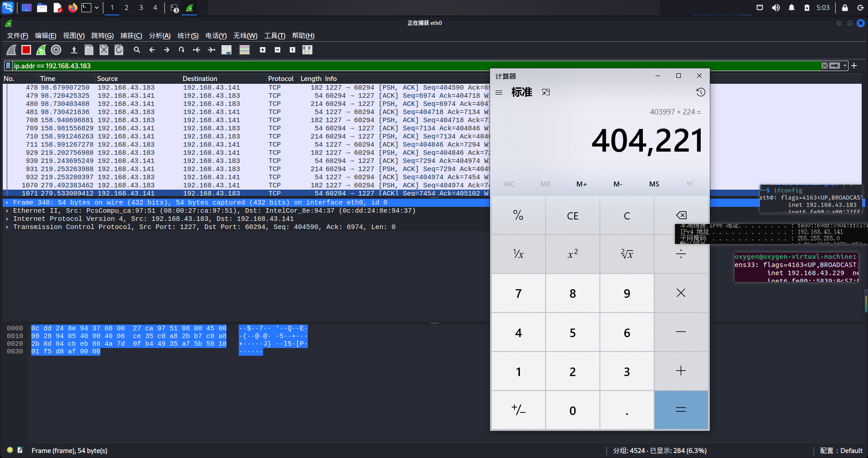Open calculator history panel

(x=701, y=92)
